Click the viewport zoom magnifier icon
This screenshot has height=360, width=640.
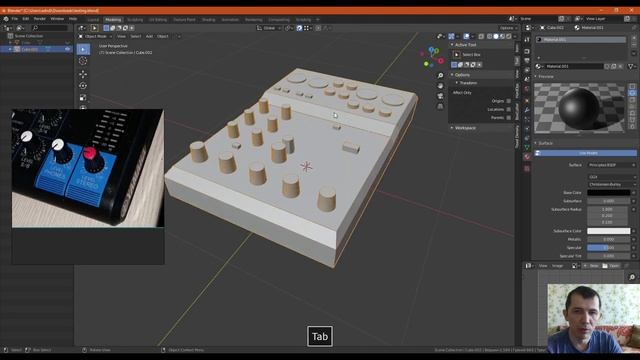[x=440, y=76]
